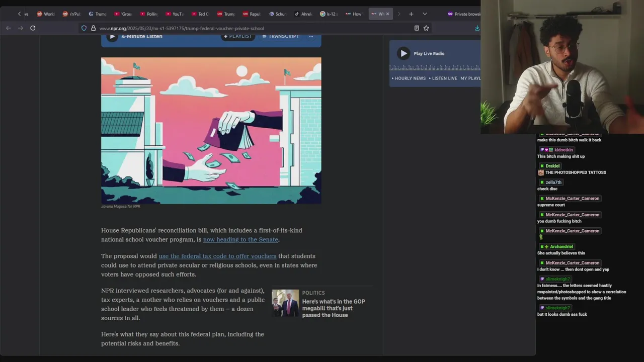644x362 pixels.
Task: Switch to the 'Schun' tab
Action: click(277, 14)
